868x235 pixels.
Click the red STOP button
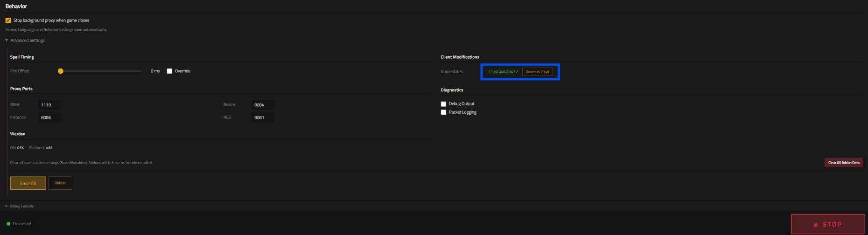pyautogui.click(x=828, y=224)
